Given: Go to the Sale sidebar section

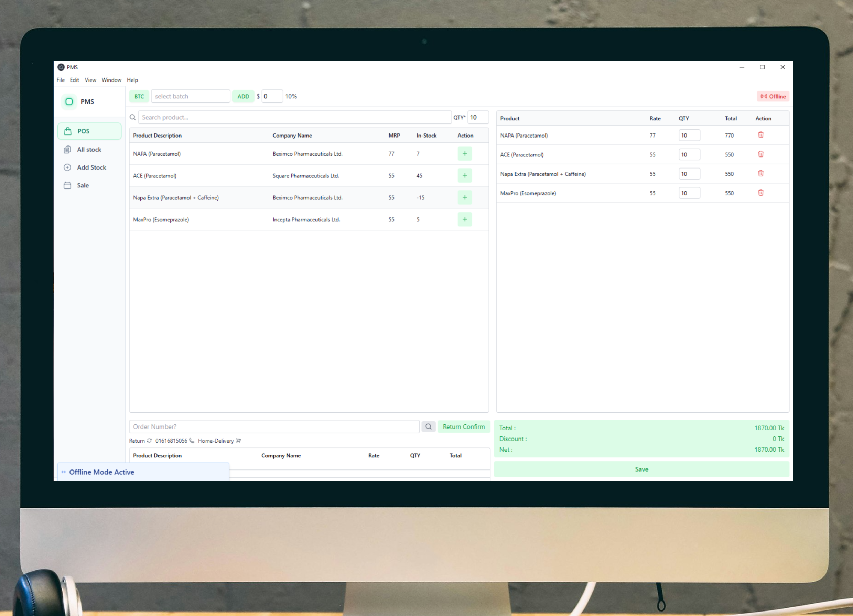Looking at the screenshot, I should 83,185.
